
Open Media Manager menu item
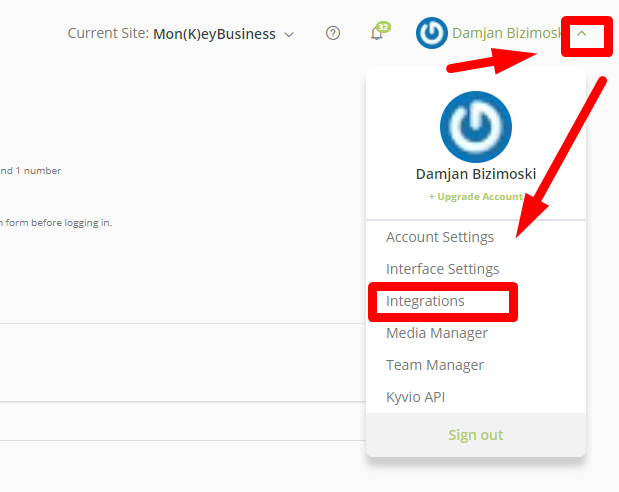tap(437, 333)
